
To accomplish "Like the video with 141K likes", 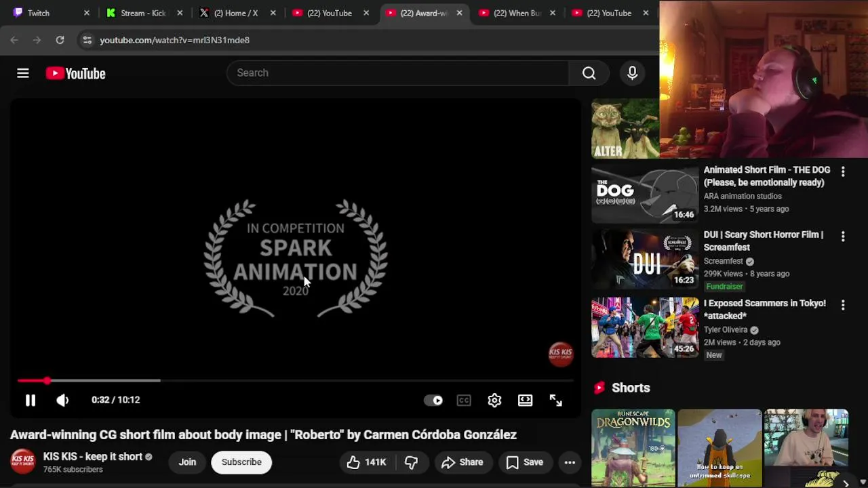I will click(x=366, y=462).
